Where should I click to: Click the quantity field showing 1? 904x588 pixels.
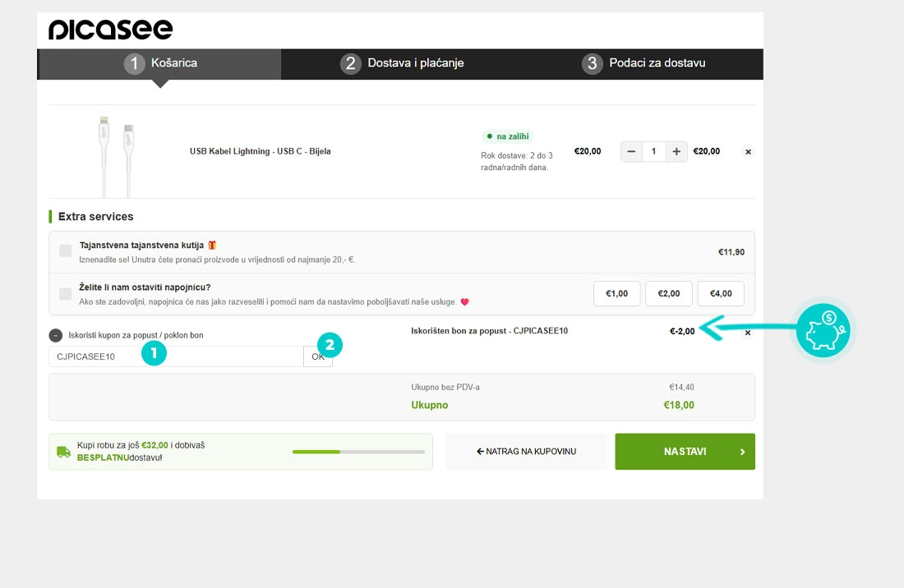tap(654, 151)
